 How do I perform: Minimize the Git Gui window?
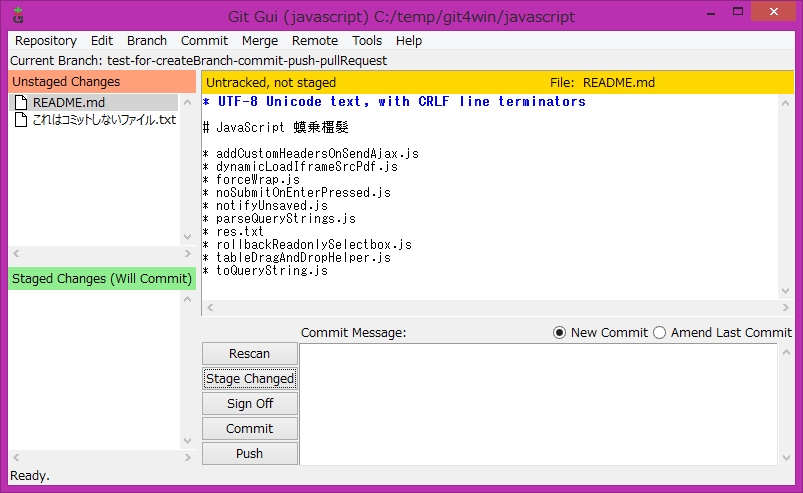coord(711,12)
